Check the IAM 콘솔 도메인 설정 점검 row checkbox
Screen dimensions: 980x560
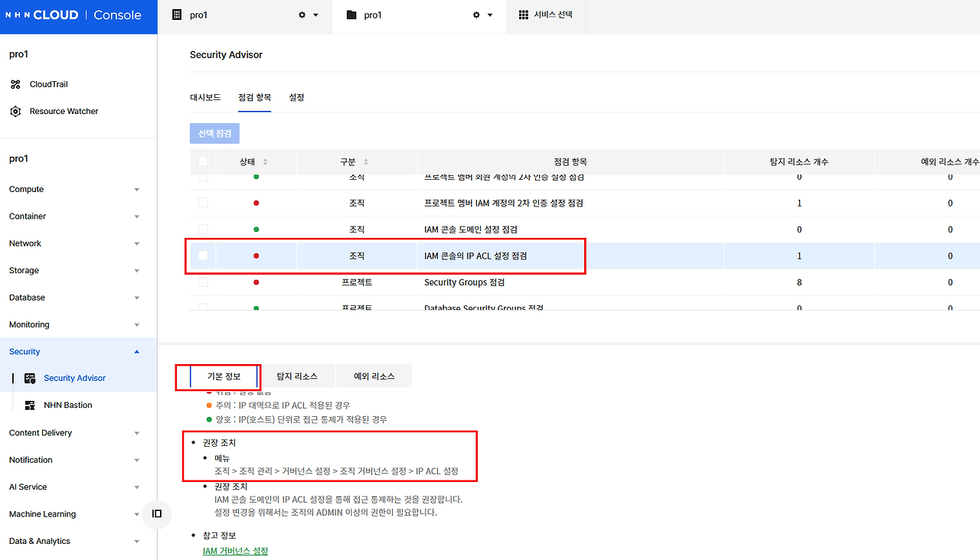[203, 230]
